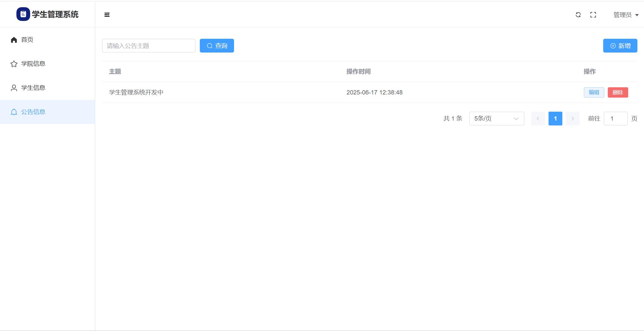Focus the announcement subject search field
This screenshot has width=644, height=331.
coord(149,46)
